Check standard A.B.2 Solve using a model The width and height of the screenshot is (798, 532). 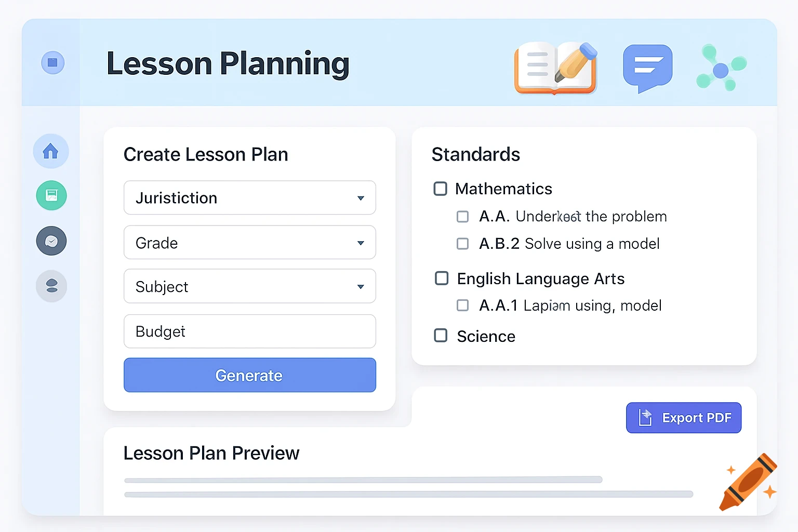coord(462,243)
